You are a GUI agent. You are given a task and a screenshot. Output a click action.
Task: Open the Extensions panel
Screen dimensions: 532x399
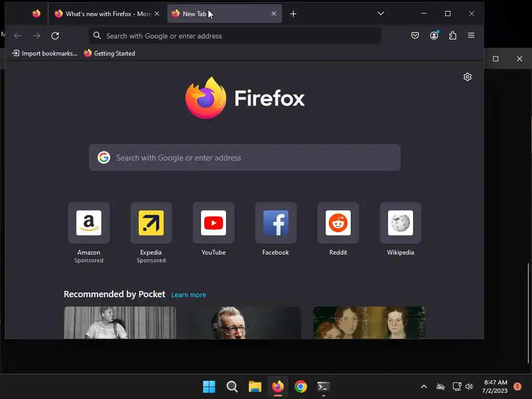point(453,35)
